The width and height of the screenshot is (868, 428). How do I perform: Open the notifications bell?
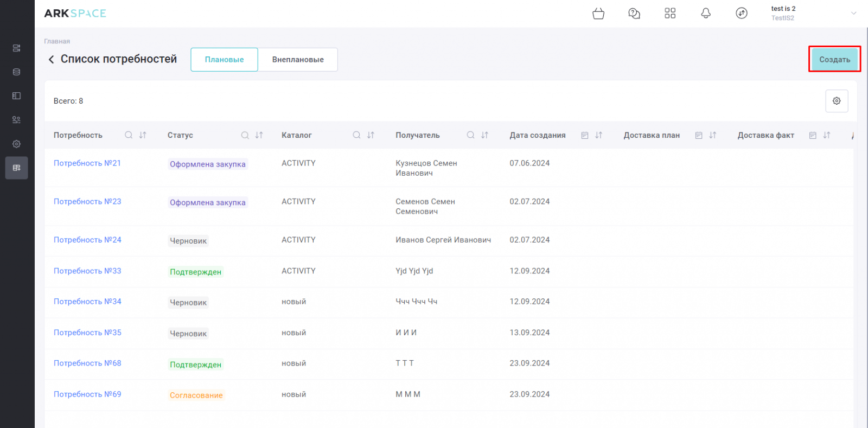pyautogui.click(x=706, y=14)
